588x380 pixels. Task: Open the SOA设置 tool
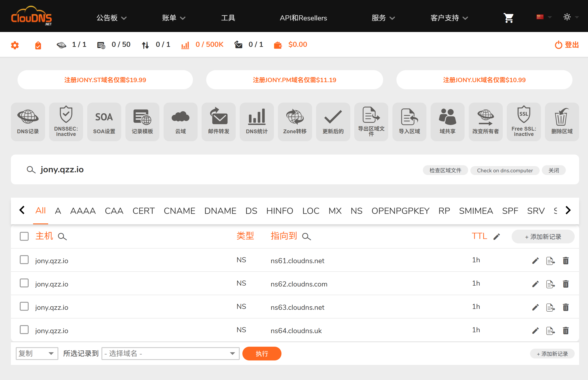click(x=104, y=121)
